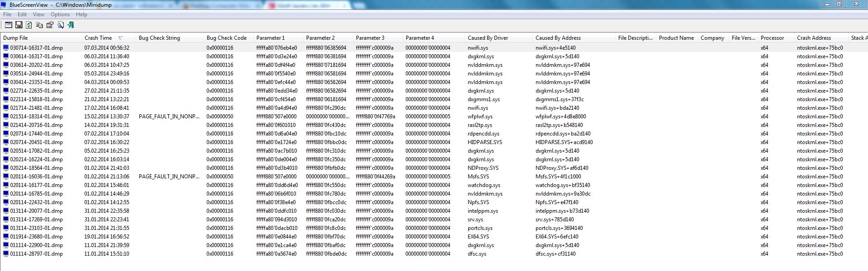Copy selected items using the toolbar icon
Image resolution: width=868 pixels, height=271 pixels.
click(39, 25)
